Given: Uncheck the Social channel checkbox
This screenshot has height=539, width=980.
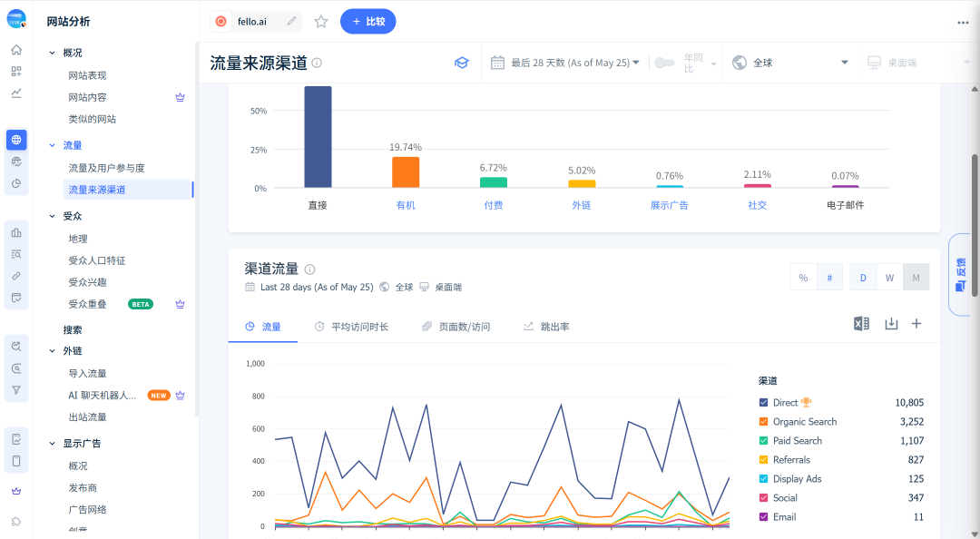Looking at the screenshot, I should 763,498.
